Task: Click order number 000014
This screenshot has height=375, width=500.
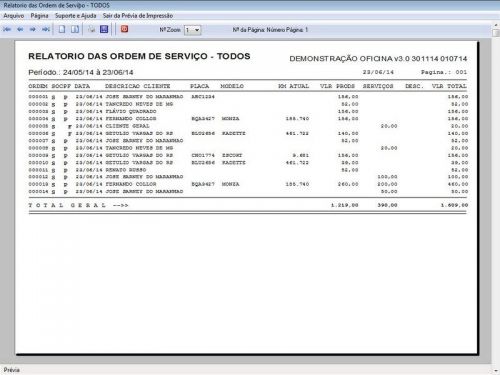Action: pyautogui.click(x=38, y=191)
